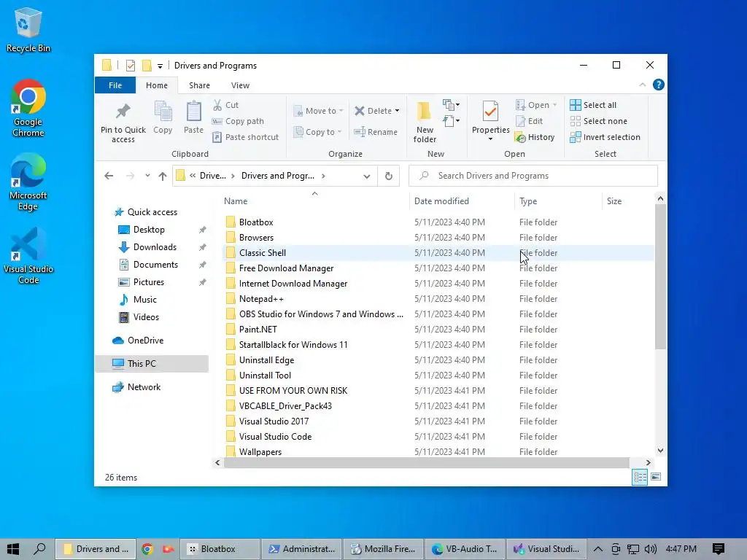Open Microsoft Edge desktop shortcut
The height and width of the screenshot is (560, 747).
click(28, 182)
